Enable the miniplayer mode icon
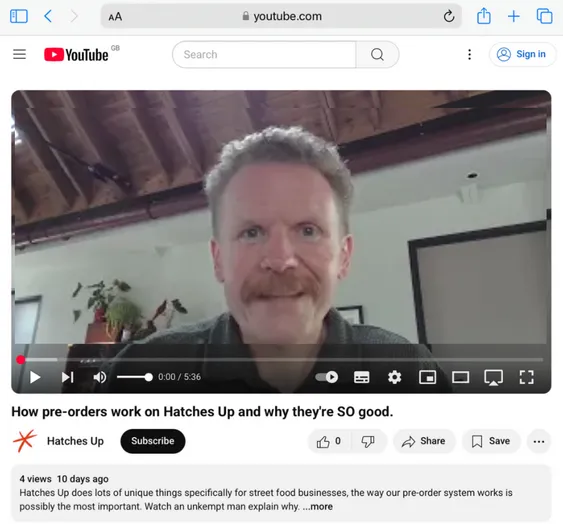The width and height of the screenshot is (563, 524). (427, 377)
